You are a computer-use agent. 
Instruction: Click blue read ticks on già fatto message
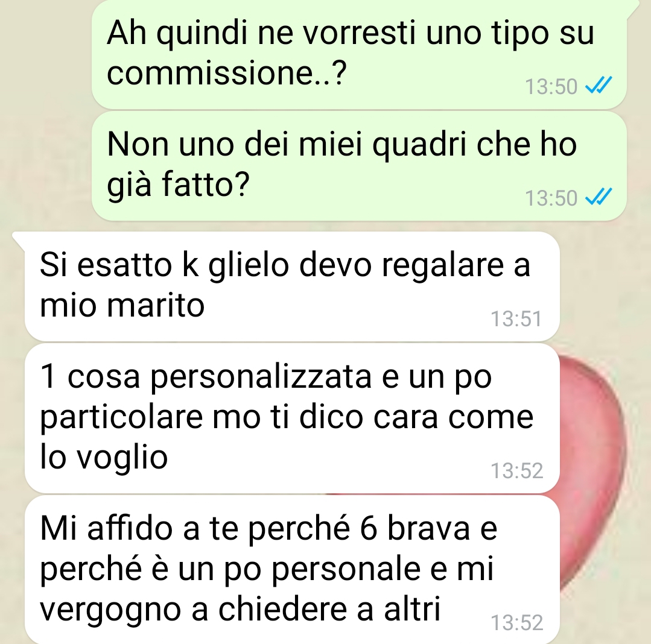pyautogui.click(x=599, y=197)
